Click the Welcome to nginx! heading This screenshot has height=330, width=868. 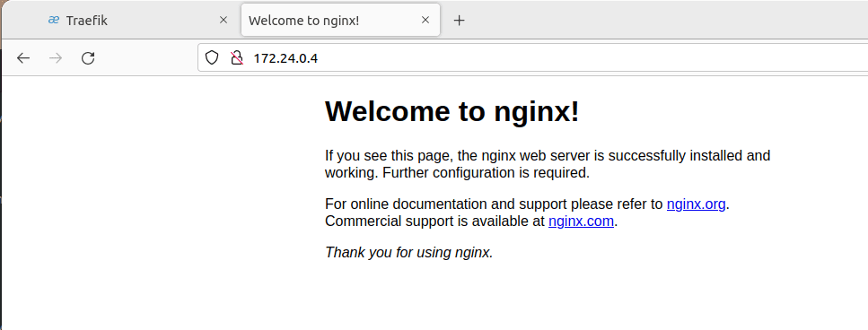452,111
